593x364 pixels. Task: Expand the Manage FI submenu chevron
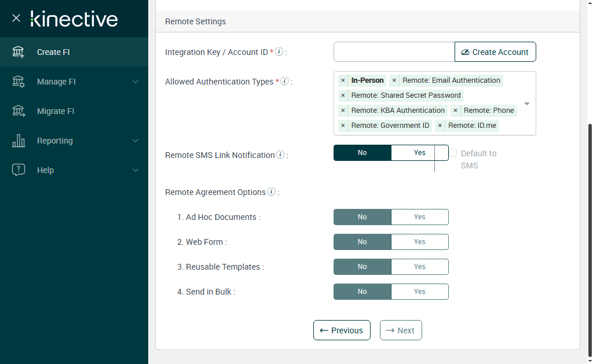pyautogui.click(x=136, y=82)
